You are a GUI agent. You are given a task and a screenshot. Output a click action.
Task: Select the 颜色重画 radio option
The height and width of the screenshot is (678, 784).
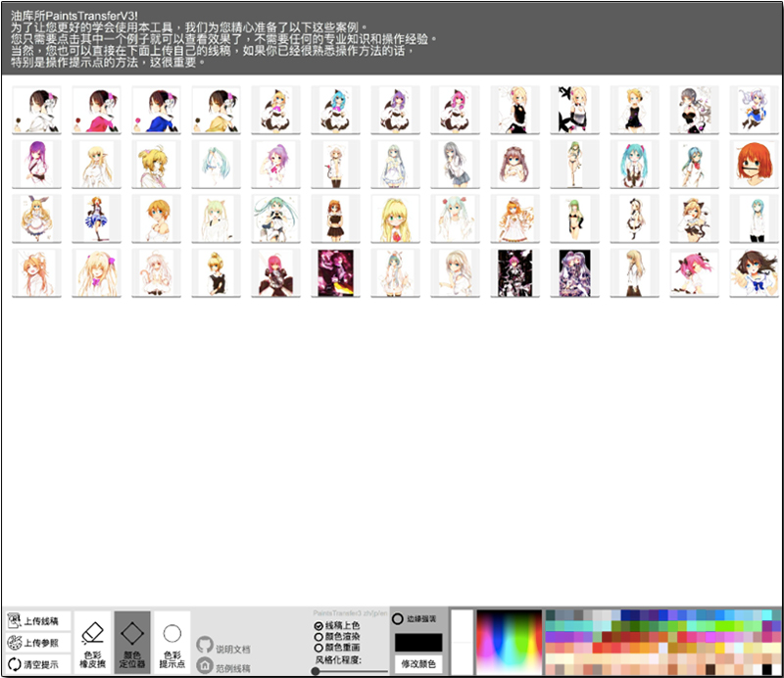(x=318, y=648)
